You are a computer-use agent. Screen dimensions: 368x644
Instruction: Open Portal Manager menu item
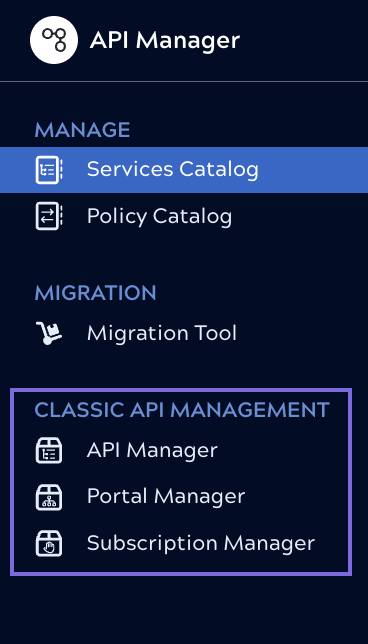pyautogui.click(x=166, y=497)
